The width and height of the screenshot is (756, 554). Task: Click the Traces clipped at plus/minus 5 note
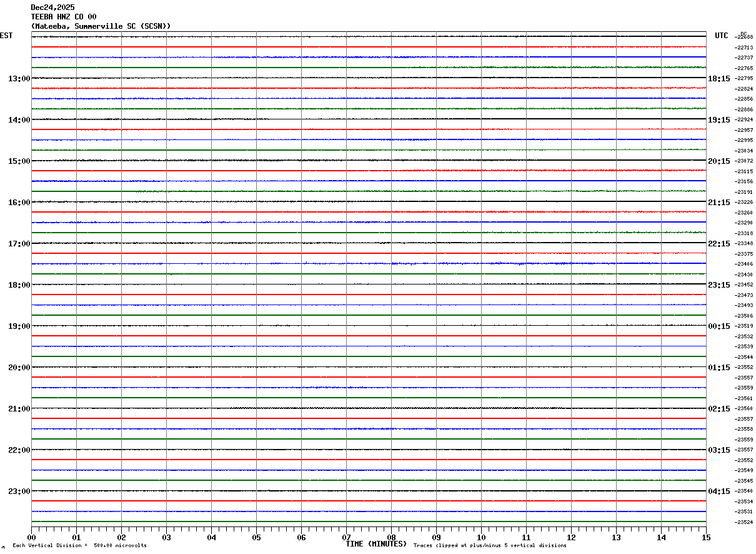490,546
